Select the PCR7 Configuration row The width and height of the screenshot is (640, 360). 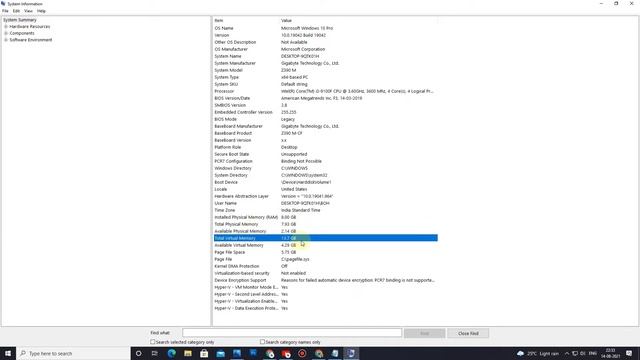tap(325, 161)
